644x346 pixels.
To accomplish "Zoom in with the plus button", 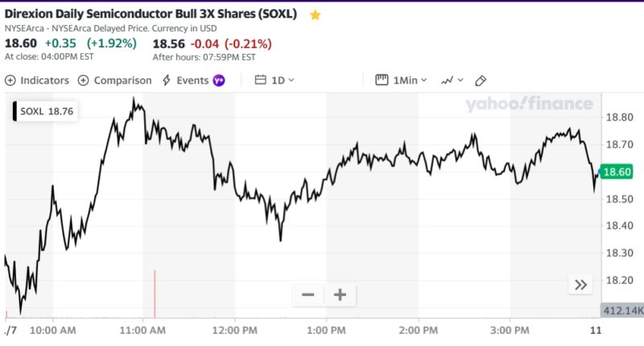I will point(340,295).
